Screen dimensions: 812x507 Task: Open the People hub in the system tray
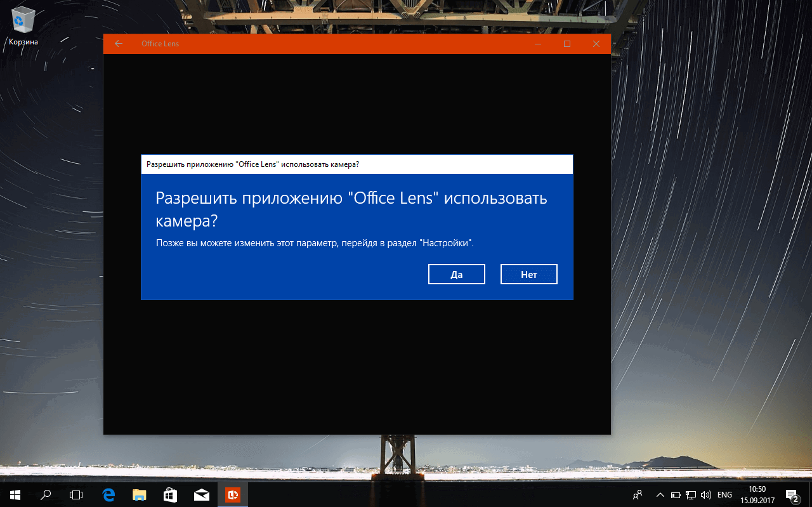click(637, 494)
